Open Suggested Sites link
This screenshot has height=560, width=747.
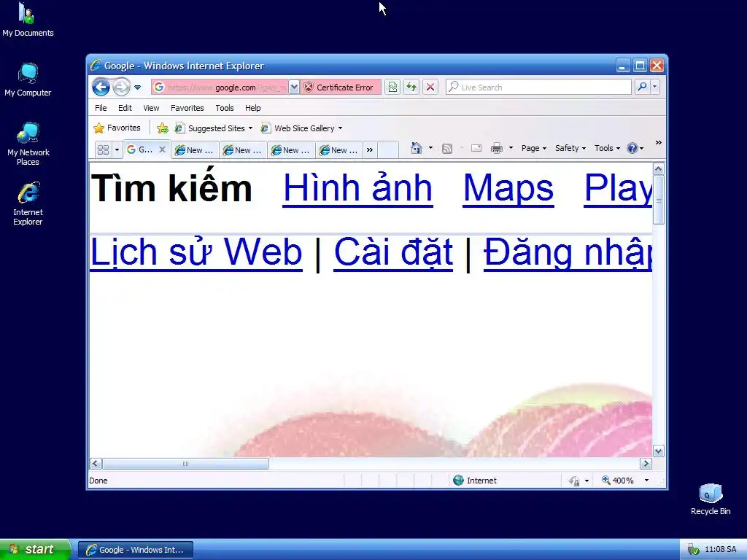click(214, 128)
